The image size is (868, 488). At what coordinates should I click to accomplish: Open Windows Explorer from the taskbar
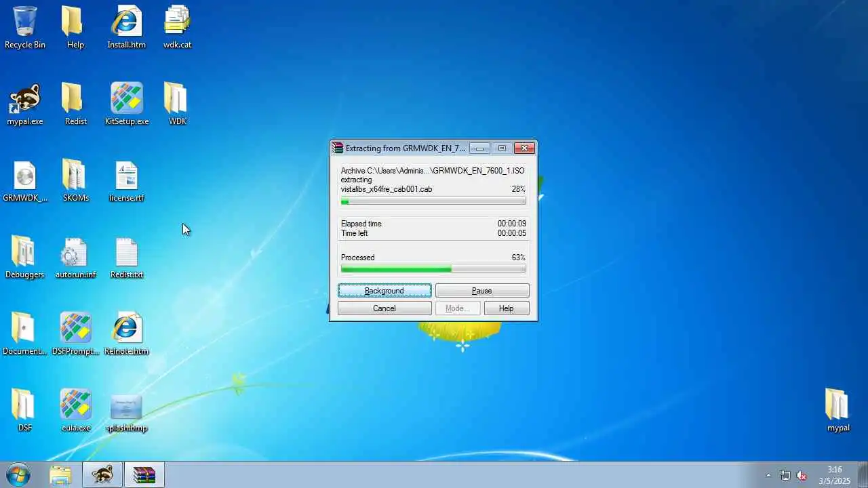point(60,475)
